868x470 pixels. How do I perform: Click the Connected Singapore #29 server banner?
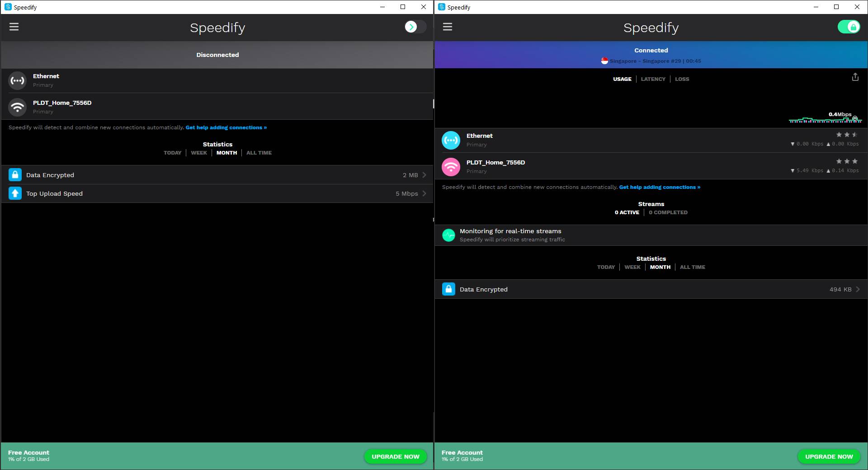tap(651, 55)
